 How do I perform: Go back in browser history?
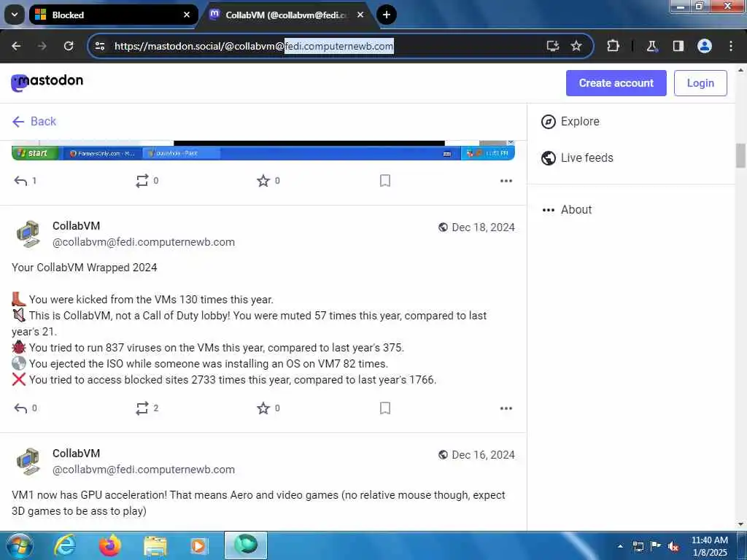coord(16,46)
